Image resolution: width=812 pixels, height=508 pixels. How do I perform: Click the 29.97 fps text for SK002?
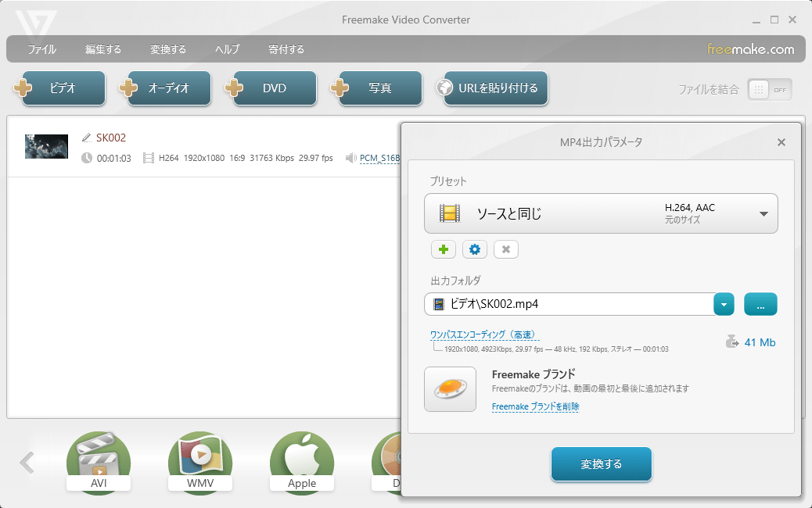[x=316, y=158]
